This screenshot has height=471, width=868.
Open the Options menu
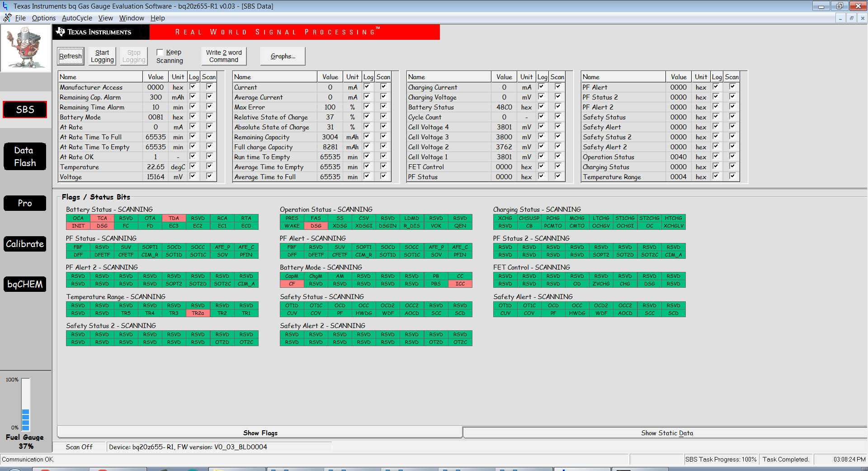click(44, 18)
